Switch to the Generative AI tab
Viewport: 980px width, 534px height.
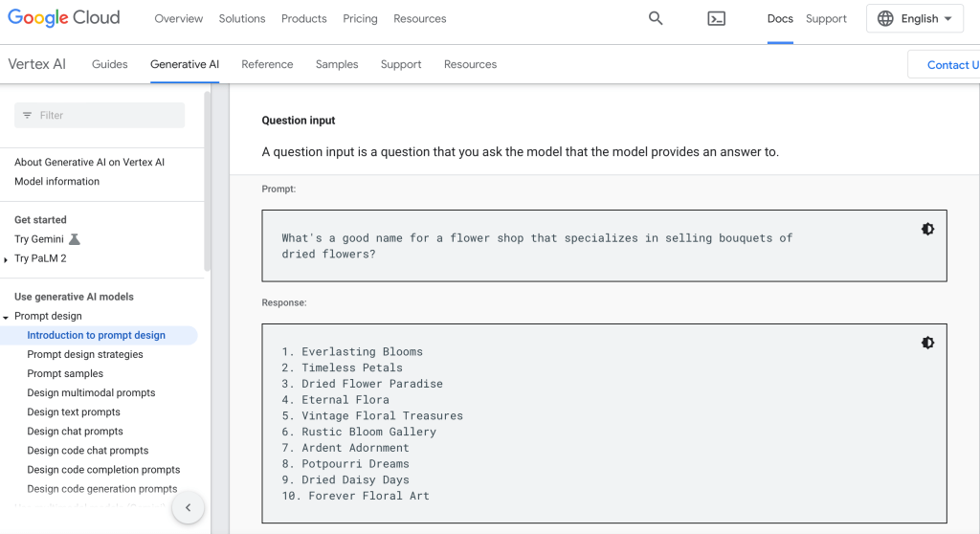click(x=185, y=64)
